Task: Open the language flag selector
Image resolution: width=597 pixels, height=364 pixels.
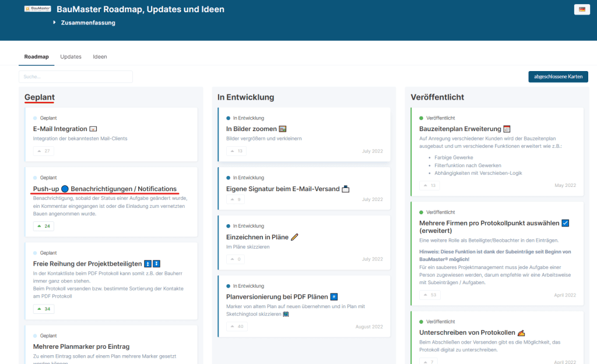Action: [x=581, y=9]
